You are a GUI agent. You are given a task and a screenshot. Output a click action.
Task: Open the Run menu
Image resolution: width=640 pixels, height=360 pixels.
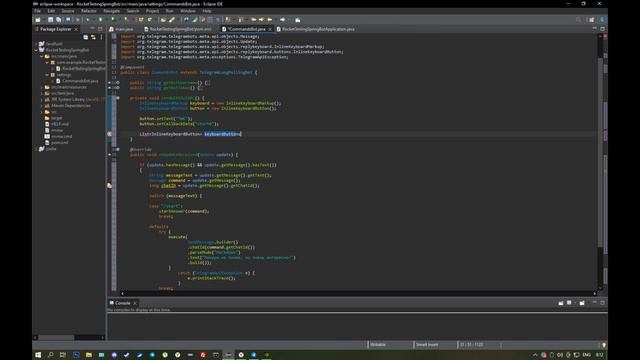(x=169, y=11)
